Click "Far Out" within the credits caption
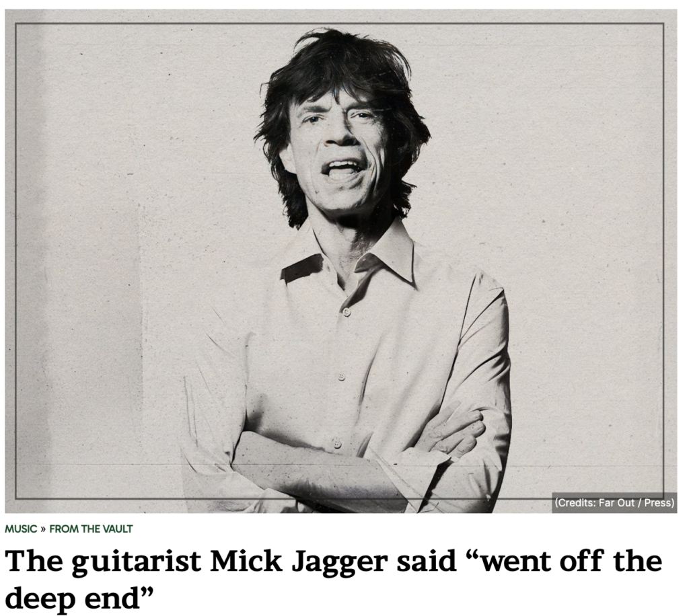The image size is (689, 616). [618, 502]
